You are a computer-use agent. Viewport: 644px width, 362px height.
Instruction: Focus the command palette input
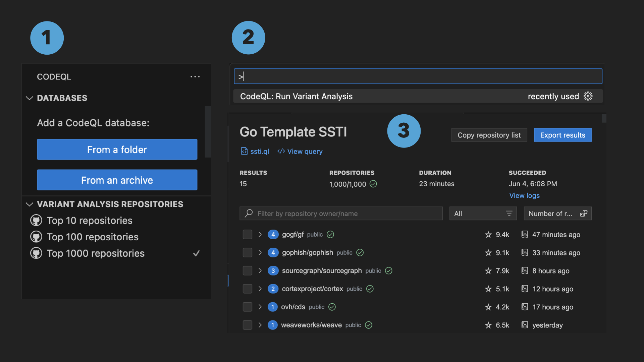tap(418, 76)
